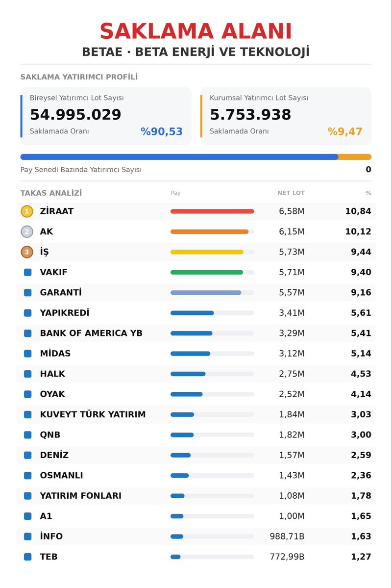Click the blue-orange investor ratio progress bar
Image resolution: width=392 pixels, height=588 pixels.
tap(196, 157)
